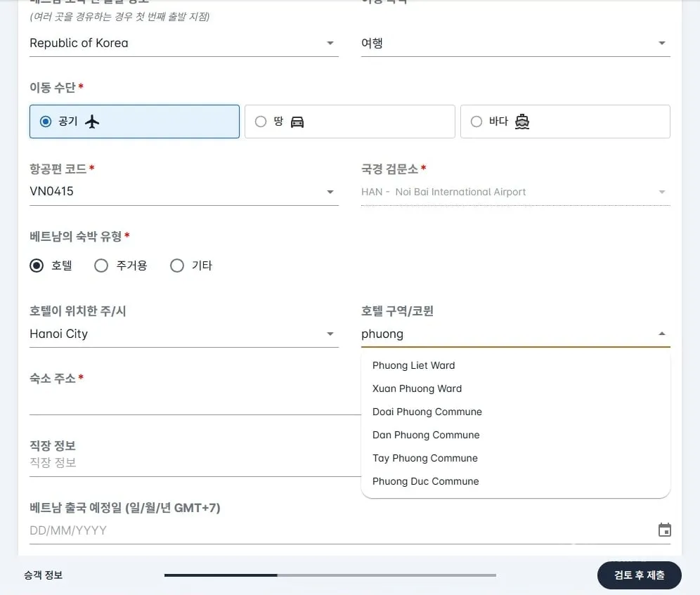Collapse the hotel ward dropdown arrow

pyautogui.click(x=662, y=334)
